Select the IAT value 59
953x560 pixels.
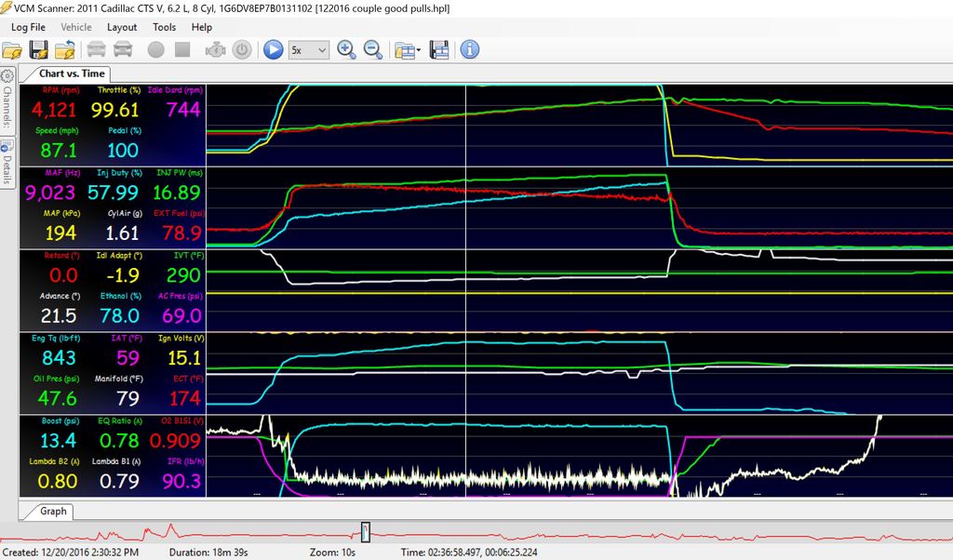[x=128, y=358]
